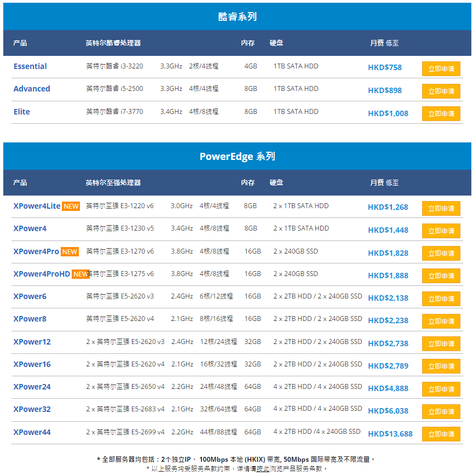This screenshot has width=473, height=476.
Task: Apply for the Advanced plan
Action: pyautogui.click(x=441, y=91)
